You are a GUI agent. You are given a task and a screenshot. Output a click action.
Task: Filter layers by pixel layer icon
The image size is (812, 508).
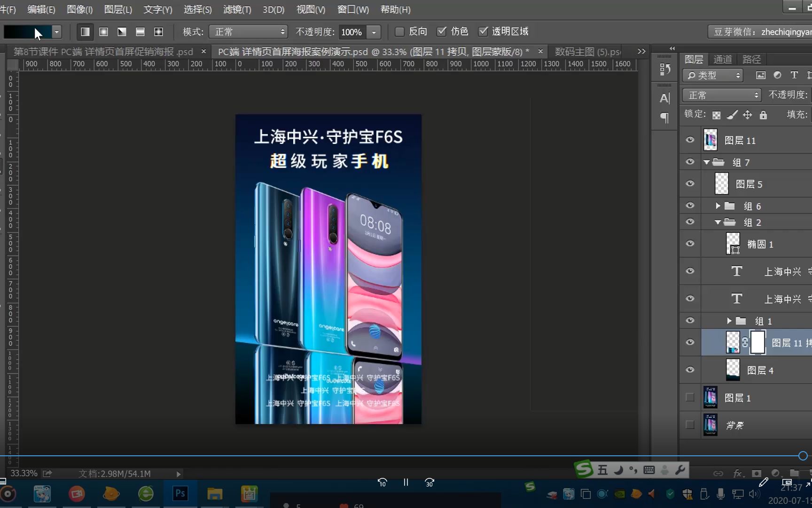click(x=761, y=75)
